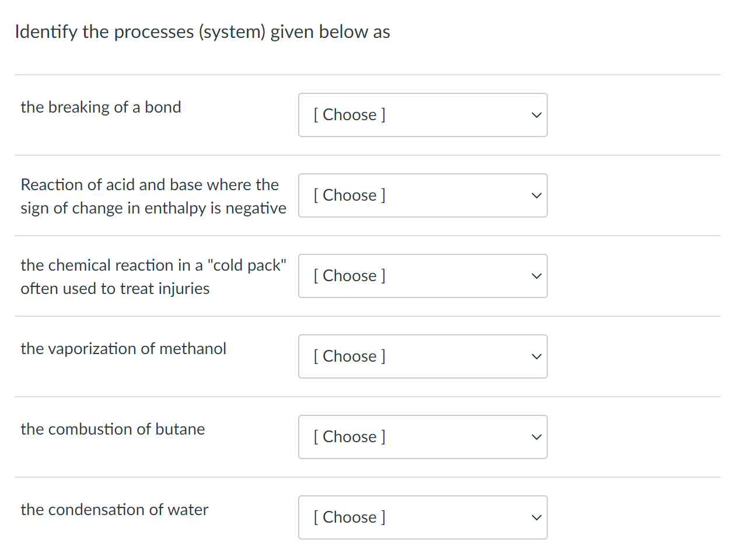Viewport: 731px width, 560px height.
Task: Select the Choose placeholder beside the cold pack question
Action: (349, 276)
